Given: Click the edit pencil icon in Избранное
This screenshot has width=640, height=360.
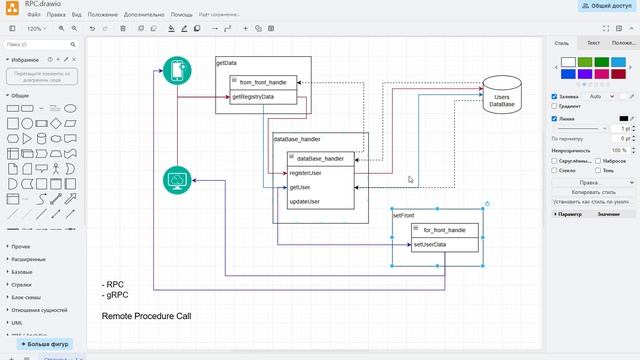Looking at the screenshot, I should (66, 60).
